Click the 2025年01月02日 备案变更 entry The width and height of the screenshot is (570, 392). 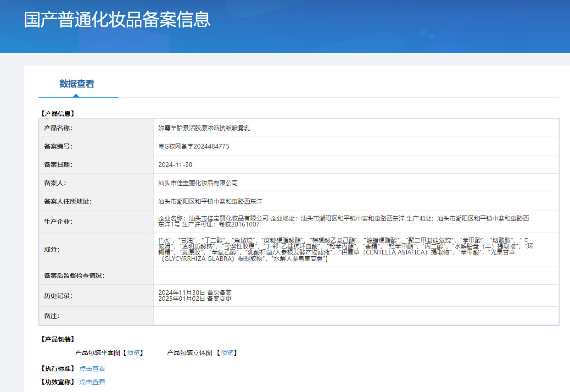click(195, 299)
